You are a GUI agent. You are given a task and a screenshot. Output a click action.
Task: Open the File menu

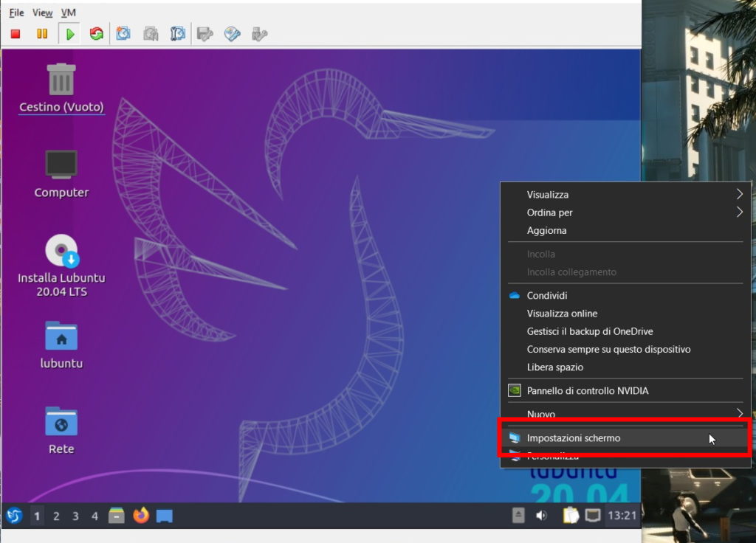click(16, 13)
